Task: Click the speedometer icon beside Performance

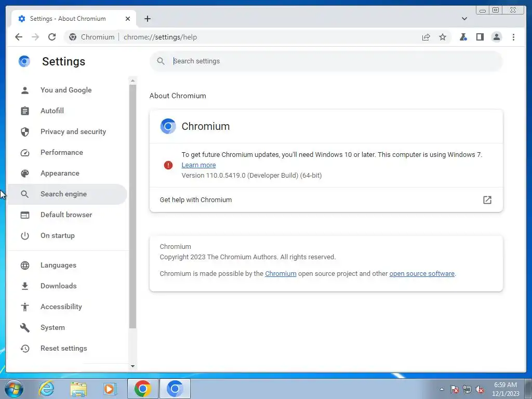Action: tap(25, 153)
